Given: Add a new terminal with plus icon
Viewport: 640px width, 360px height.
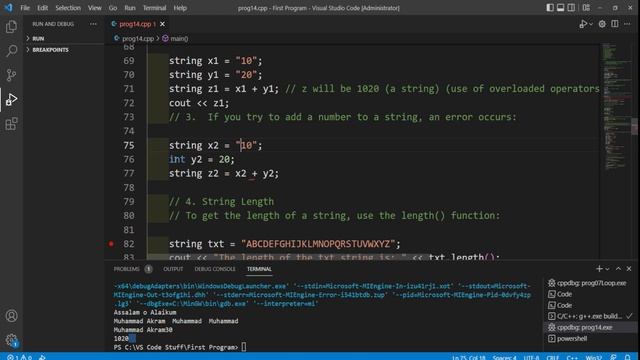Looking at the screenshot, I should (599, 269).
